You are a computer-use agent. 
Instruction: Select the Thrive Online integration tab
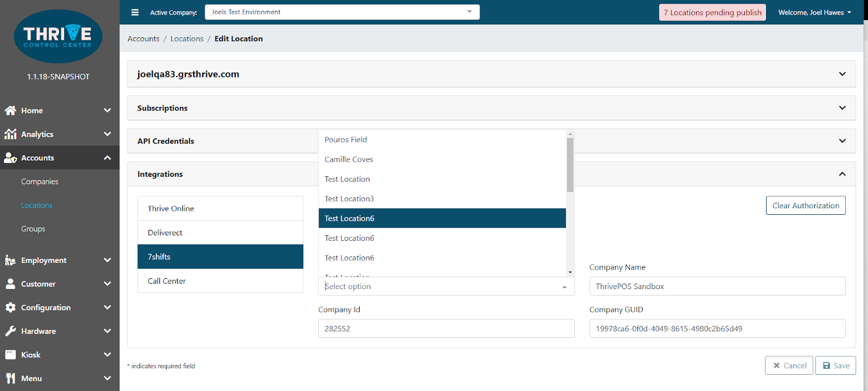coord(220,208)
